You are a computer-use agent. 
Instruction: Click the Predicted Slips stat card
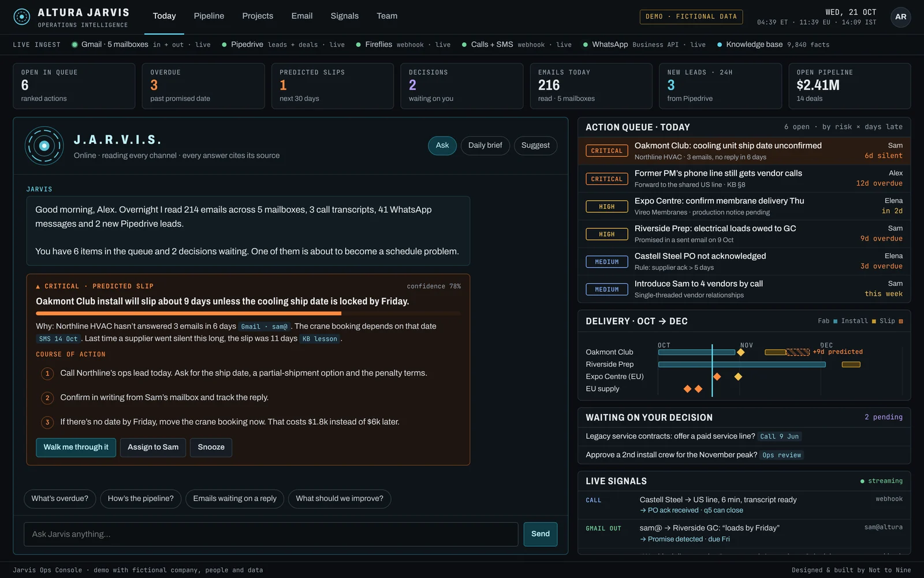tap(333, 86)
